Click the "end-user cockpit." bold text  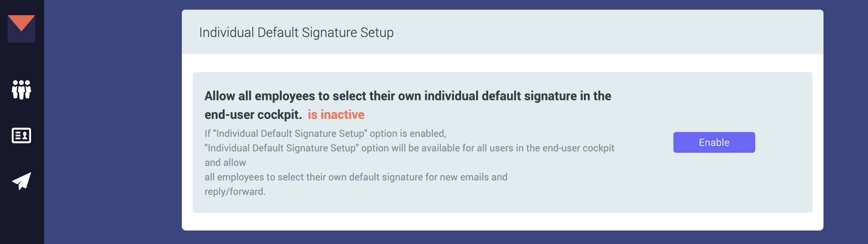(x=253, y=114)
